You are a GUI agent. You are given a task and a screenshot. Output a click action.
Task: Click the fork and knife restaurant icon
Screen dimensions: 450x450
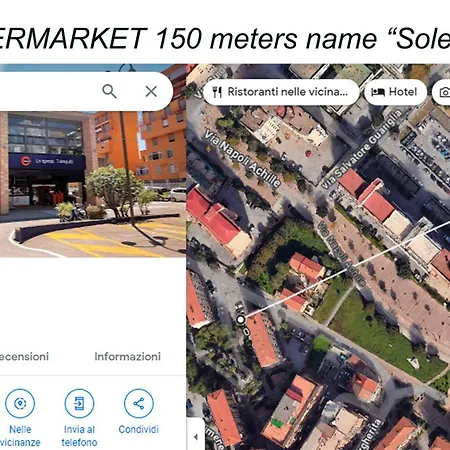pyautogui.click(x=217, y=92)
